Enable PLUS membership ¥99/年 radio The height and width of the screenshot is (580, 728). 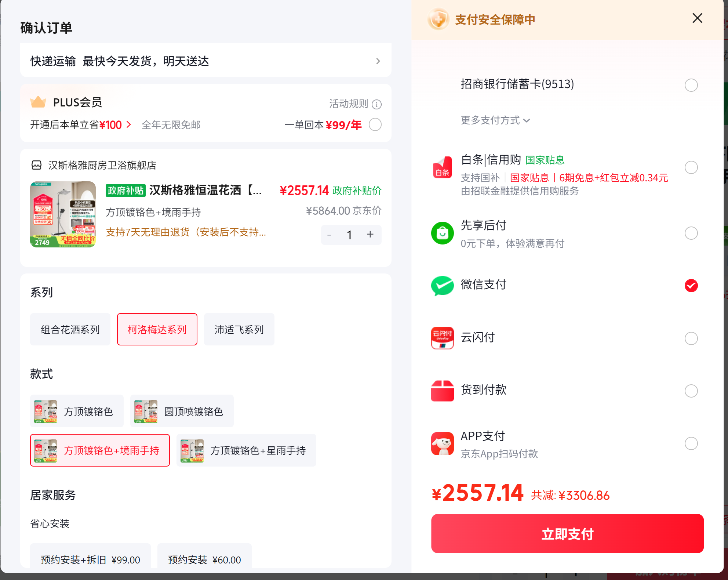(x=375, y=124)
